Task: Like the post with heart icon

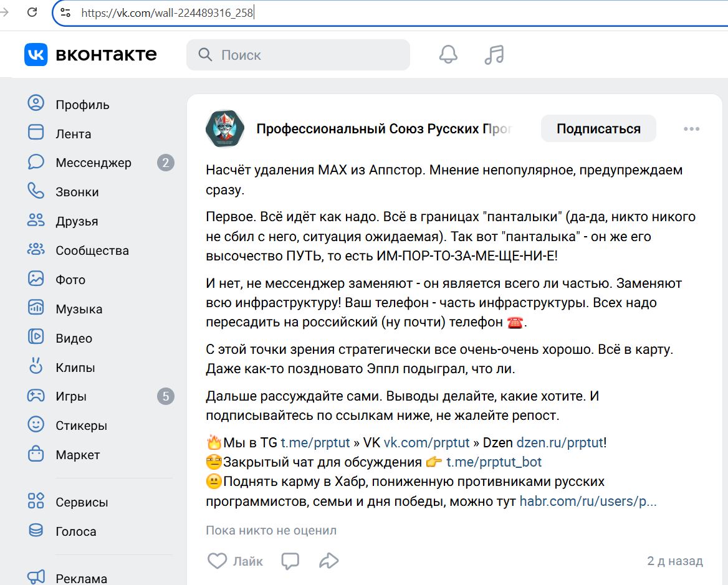Action: [x=217, y=561]
